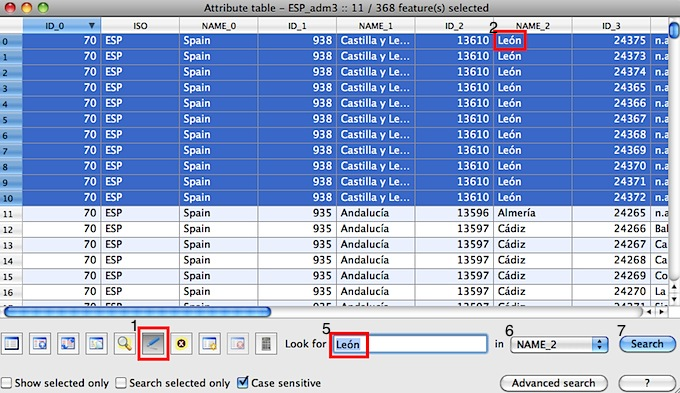Enable Search selected only checkbox
This screenshot has width=680, height=393.
click(121, 383)
